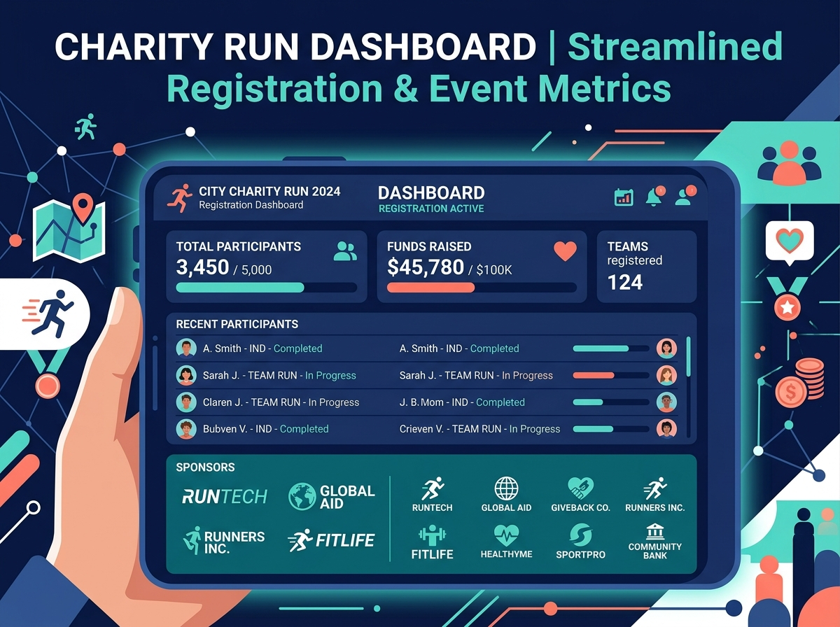The image size is (840, 627).
Task: Click the small FITLIFE weightlifter icon
Action: (x=432, y=536)
